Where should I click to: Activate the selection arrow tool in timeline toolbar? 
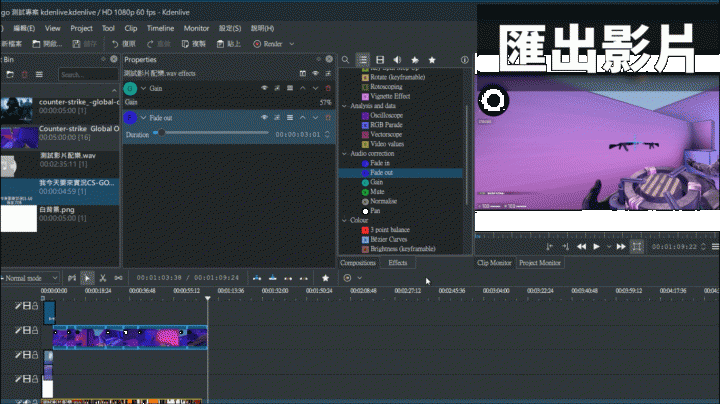click(87, 278)
